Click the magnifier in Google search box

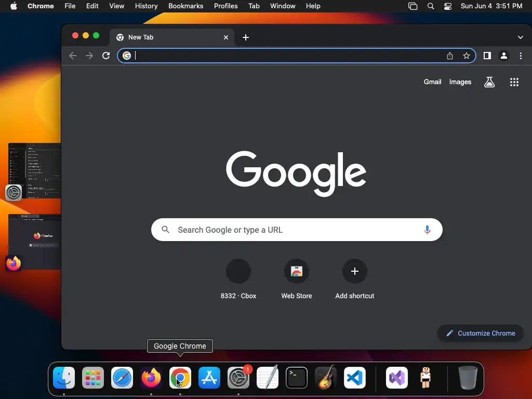[166, 230]
